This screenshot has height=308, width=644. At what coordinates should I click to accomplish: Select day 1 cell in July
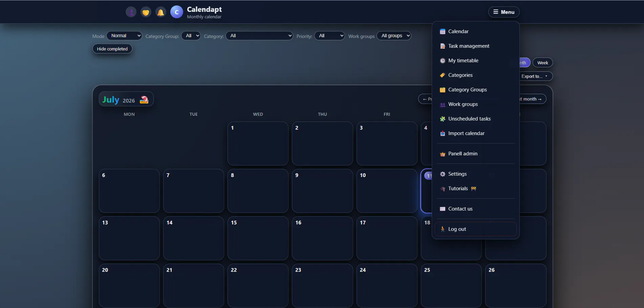(x=258, y=144)
